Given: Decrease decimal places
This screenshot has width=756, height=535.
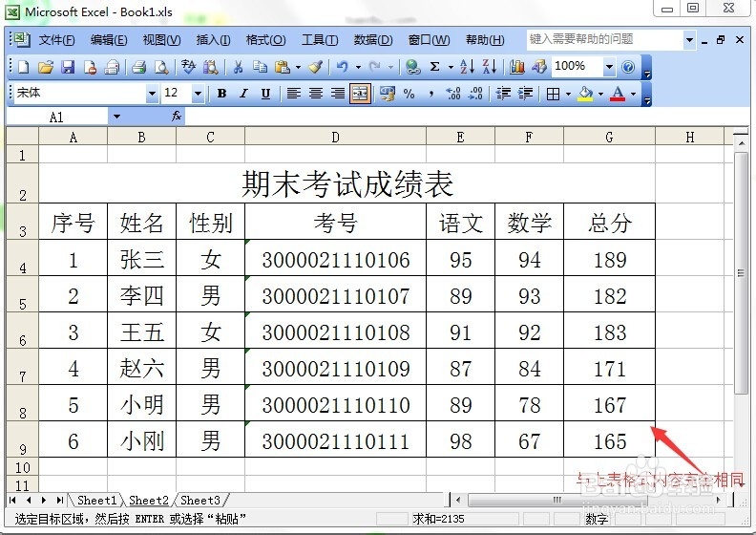Looking at the screenshot, I should [x=475, y=94].
